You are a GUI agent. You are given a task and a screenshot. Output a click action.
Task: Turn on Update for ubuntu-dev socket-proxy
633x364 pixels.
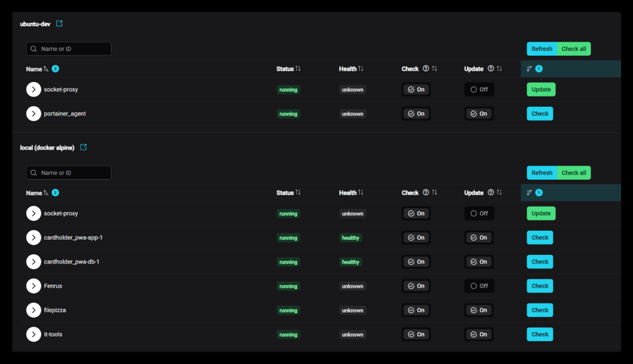479,90
